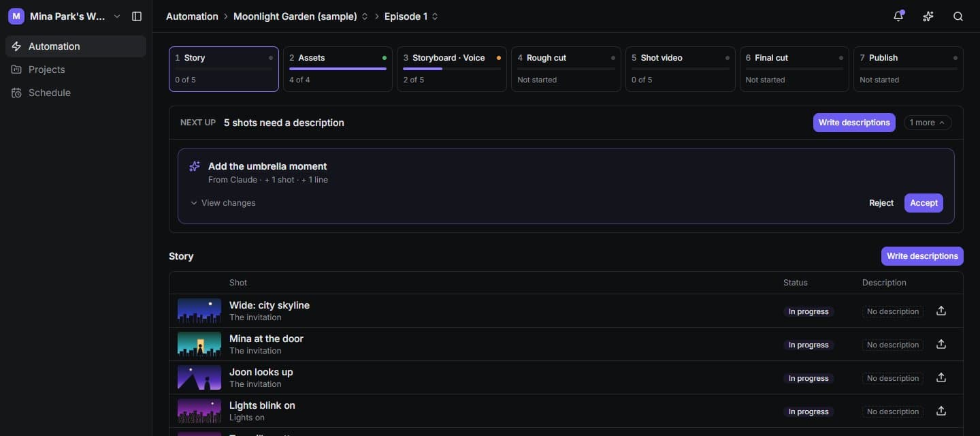980x436 pixels.
Task: Click the Status column header
Action: [x=796, y=283]
